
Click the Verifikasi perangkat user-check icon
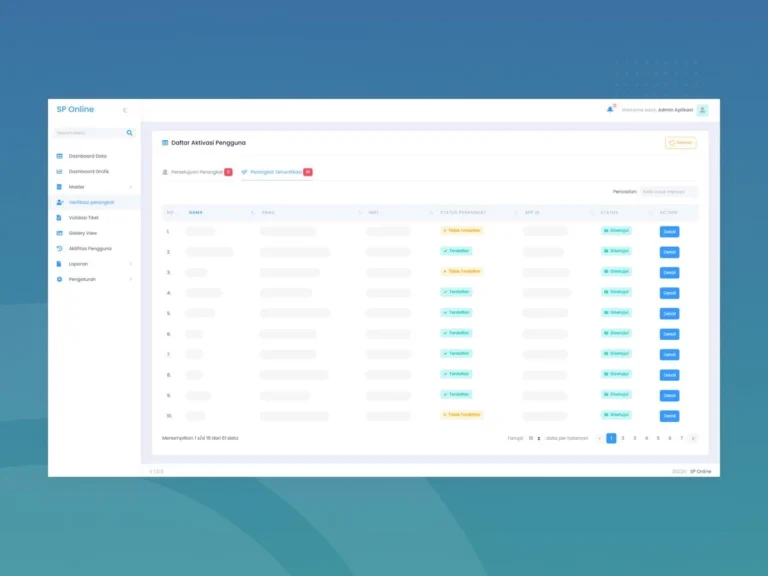click(x=60, y=202)
